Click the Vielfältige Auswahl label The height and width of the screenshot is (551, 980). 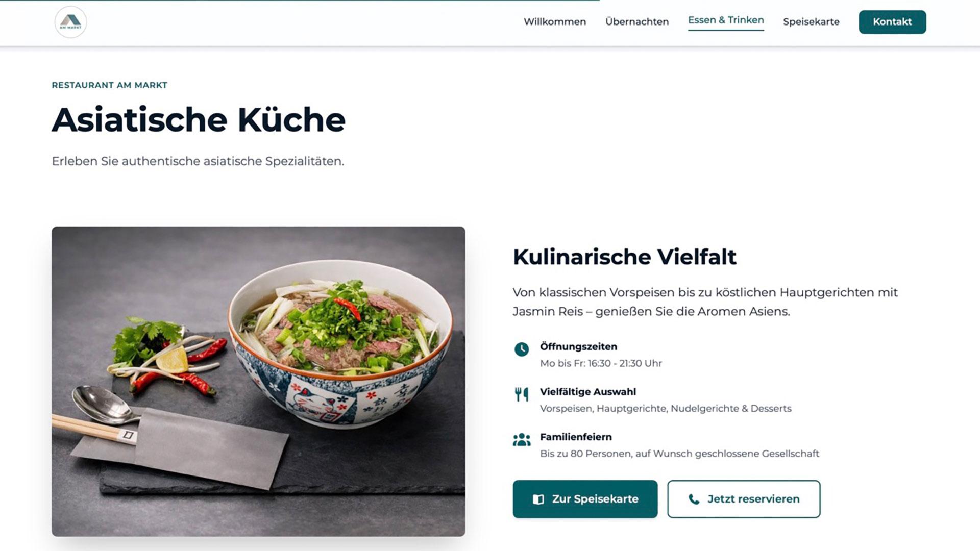pyautogui.click(x=588, y=392)
